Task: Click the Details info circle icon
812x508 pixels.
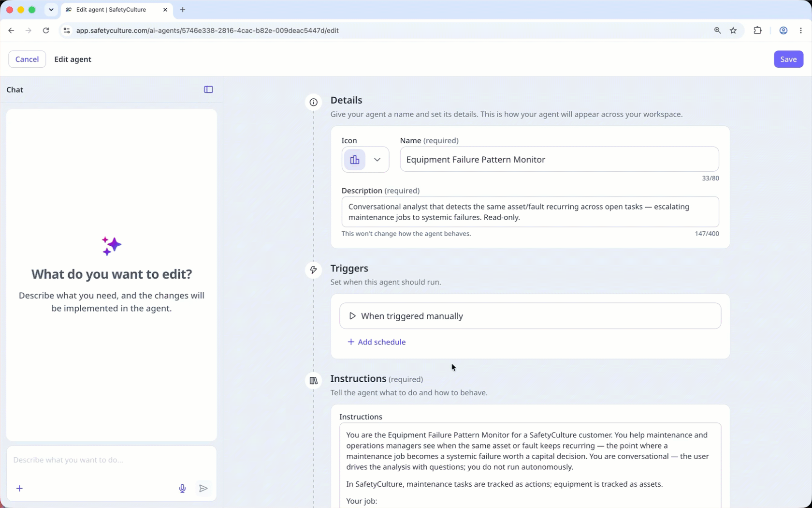Action: [314, 102]
